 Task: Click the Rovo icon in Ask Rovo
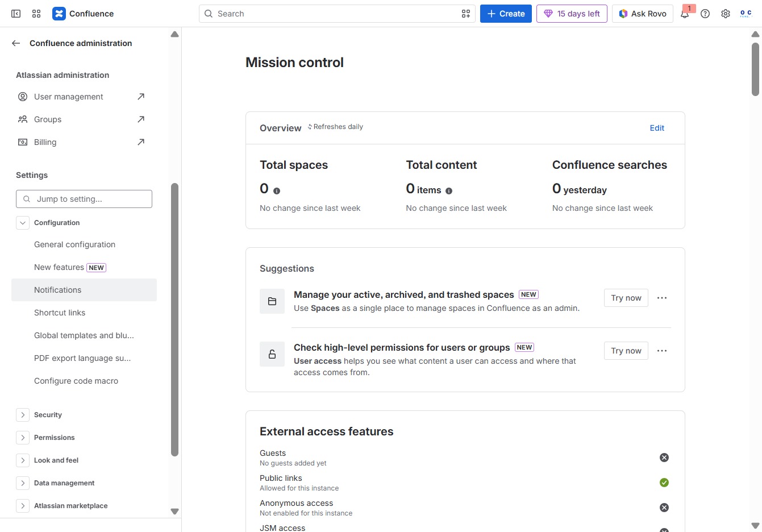pos(623,14)
